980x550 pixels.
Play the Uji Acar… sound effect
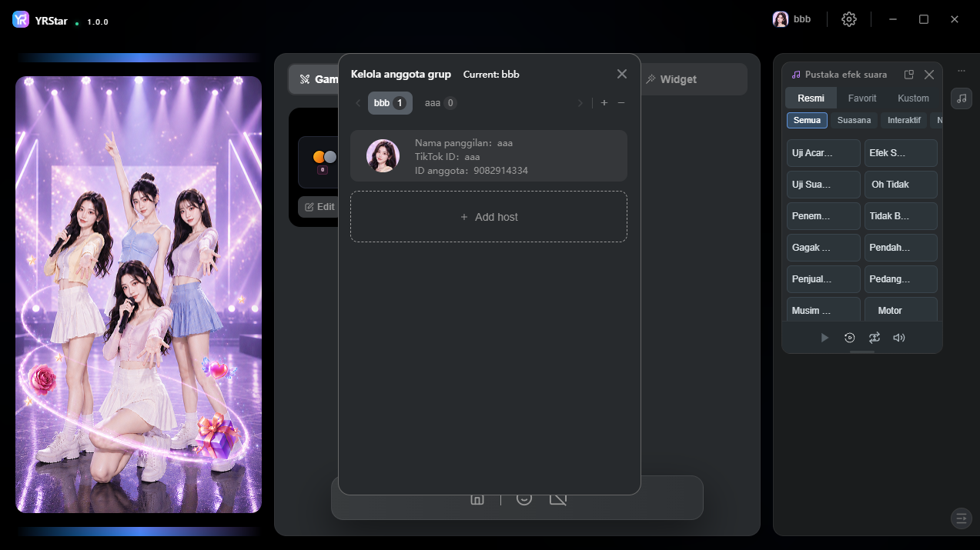[824, 153]
